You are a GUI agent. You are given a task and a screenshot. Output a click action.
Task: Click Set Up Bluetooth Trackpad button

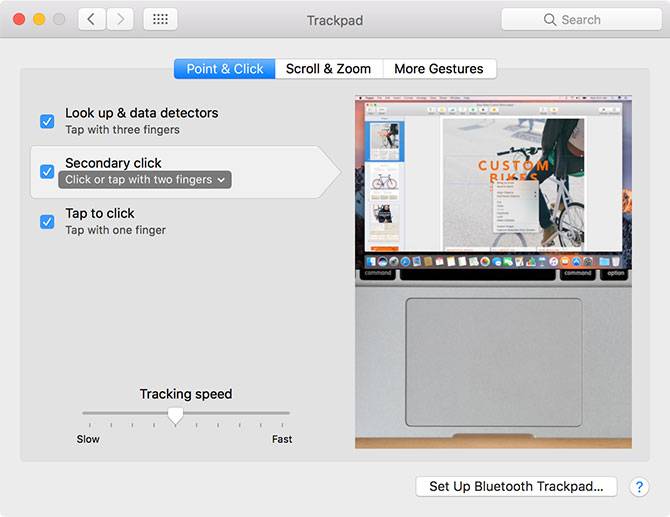click(516, 487)
